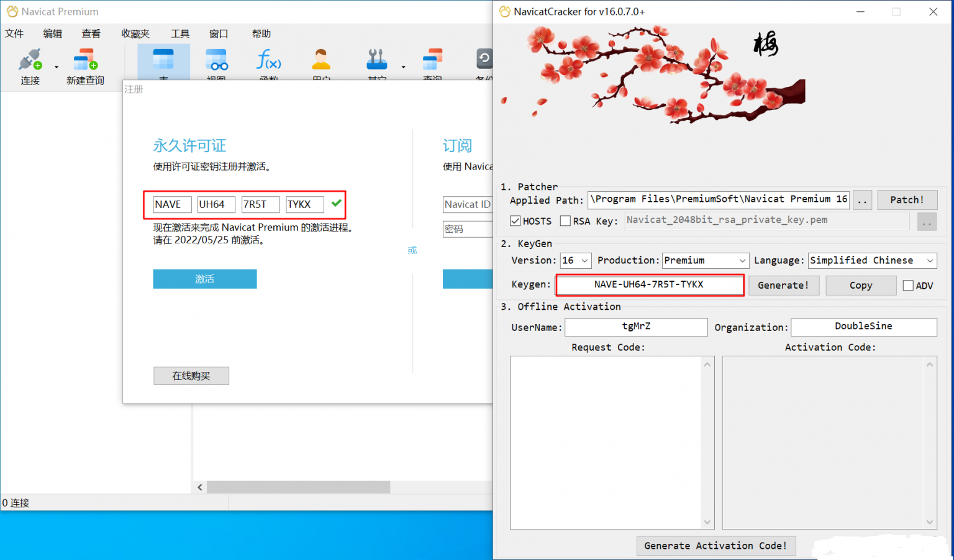Click the 7R5T license key field
Viewport: 954px width, 560px height.
click(260, 204)
